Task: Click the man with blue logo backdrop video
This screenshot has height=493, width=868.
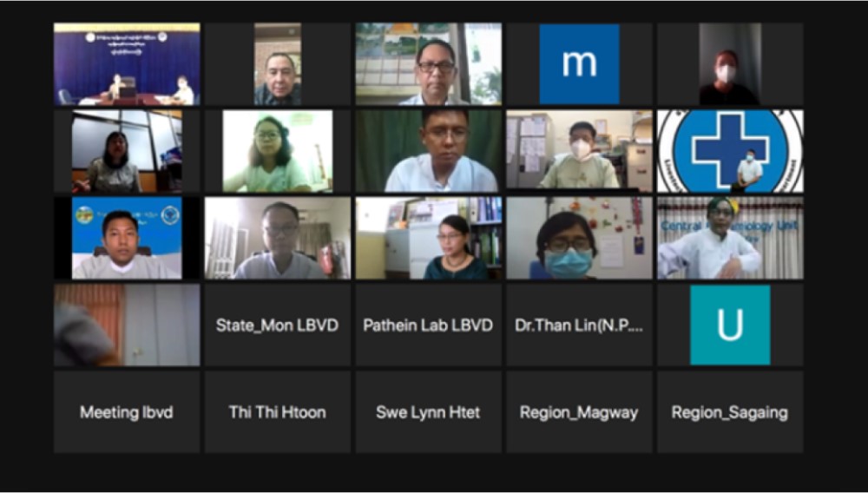Action: click(x=127, y=238)
